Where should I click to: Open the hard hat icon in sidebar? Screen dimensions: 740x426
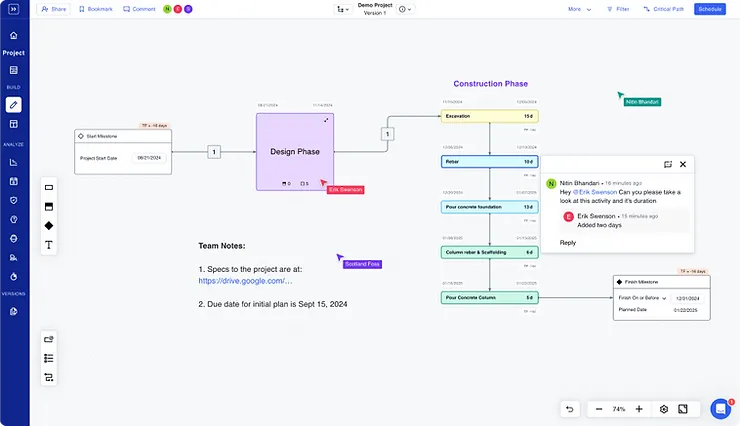14,239
